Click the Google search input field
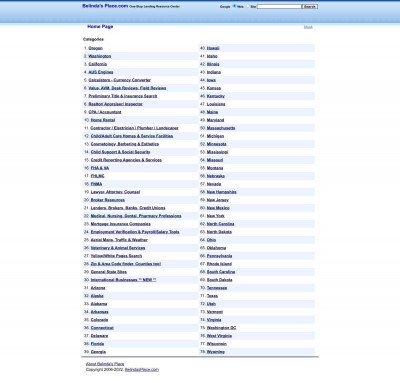This screenshot has height=380, width=400. [x=279, y=6]
